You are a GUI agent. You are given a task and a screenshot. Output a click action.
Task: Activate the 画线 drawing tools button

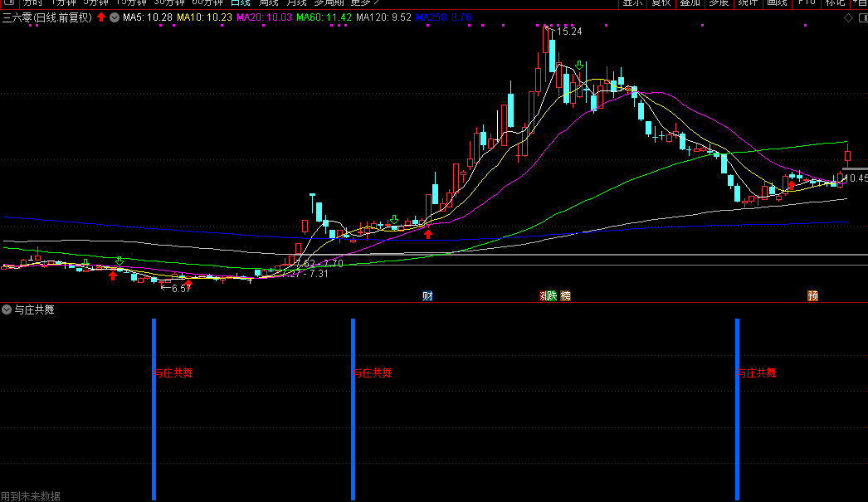pyautogui.click(x=777, y=2)
